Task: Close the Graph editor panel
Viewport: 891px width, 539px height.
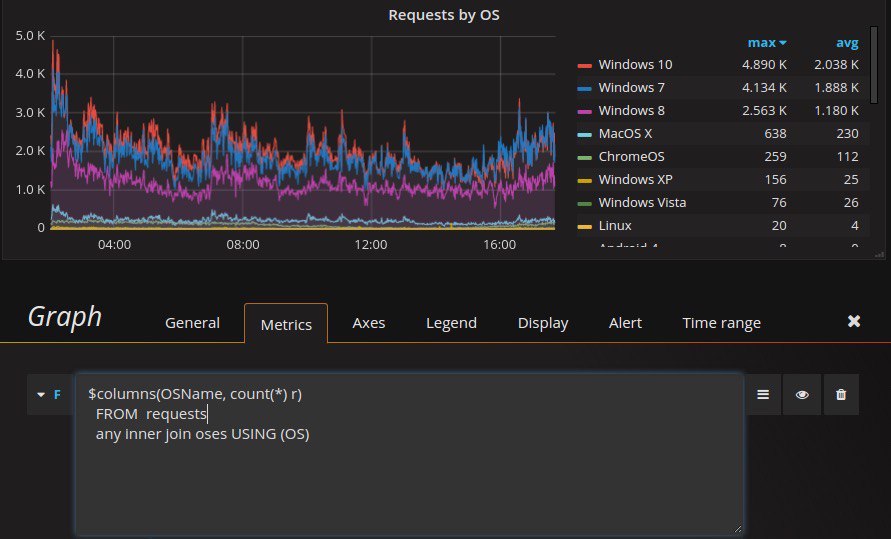Action: click(853, 321)
